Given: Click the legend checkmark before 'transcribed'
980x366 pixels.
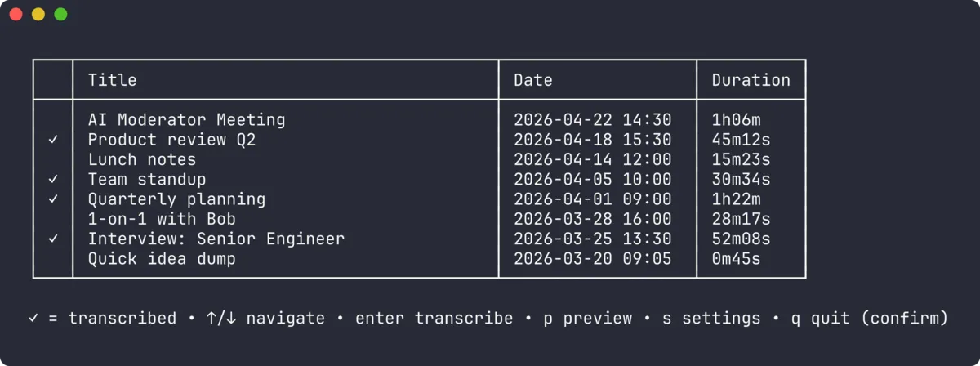Looking at the screenshot, I should pos(33,319).
